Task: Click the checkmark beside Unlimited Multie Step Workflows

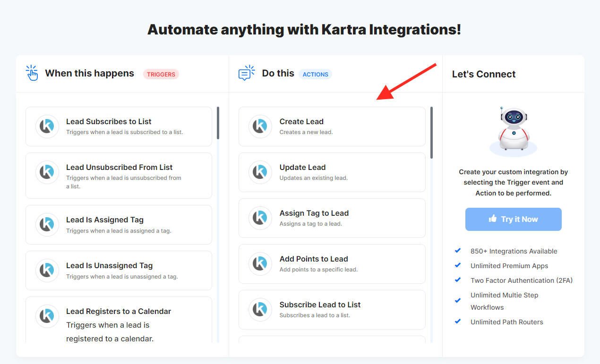Action: click(457, 300)
